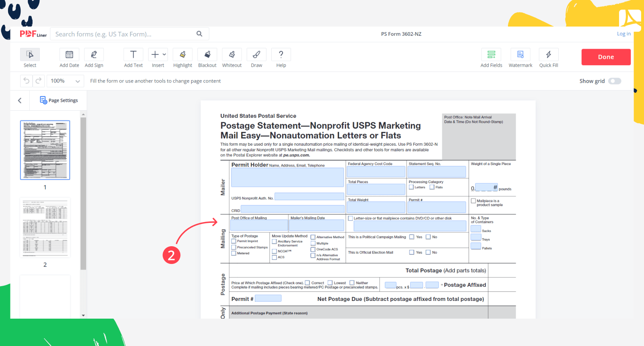Click the Mailer's Mailing Date field
The height and width of the screenshot is (346, 644).
(317, 225)
